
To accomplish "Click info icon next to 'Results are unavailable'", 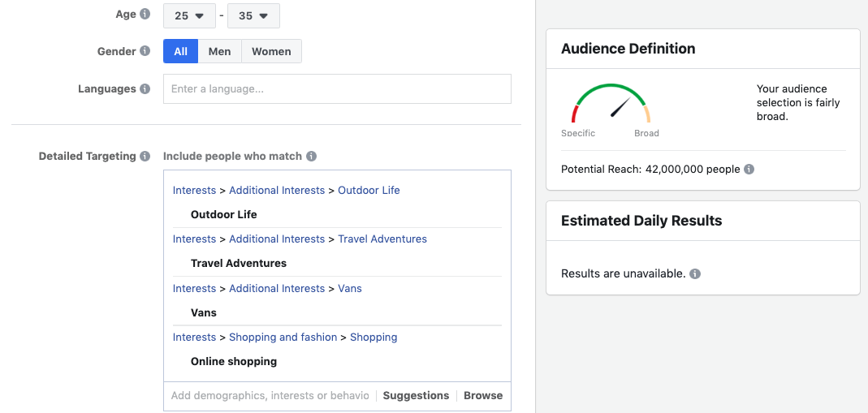I will click(695, 274).
